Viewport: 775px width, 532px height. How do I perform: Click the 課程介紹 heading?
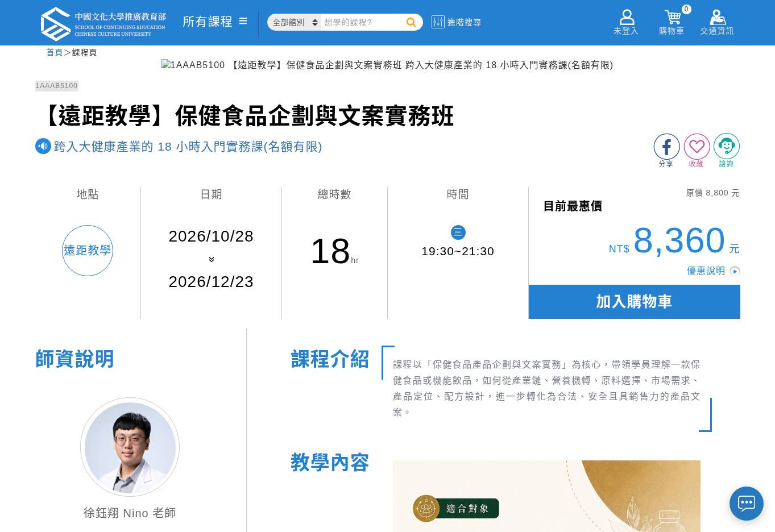tap(330, 359)
